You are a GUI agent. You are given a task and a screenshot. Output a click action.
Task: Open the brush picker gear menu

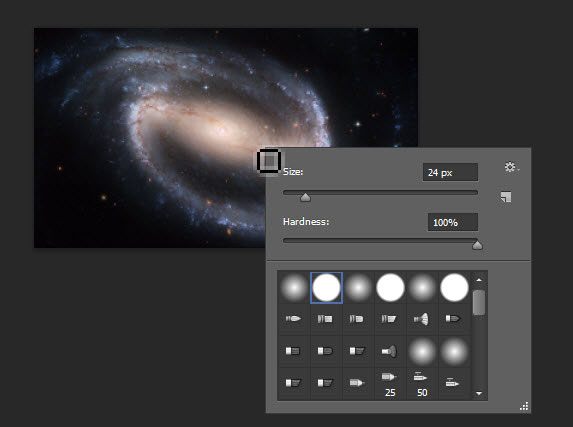[511, 167]
